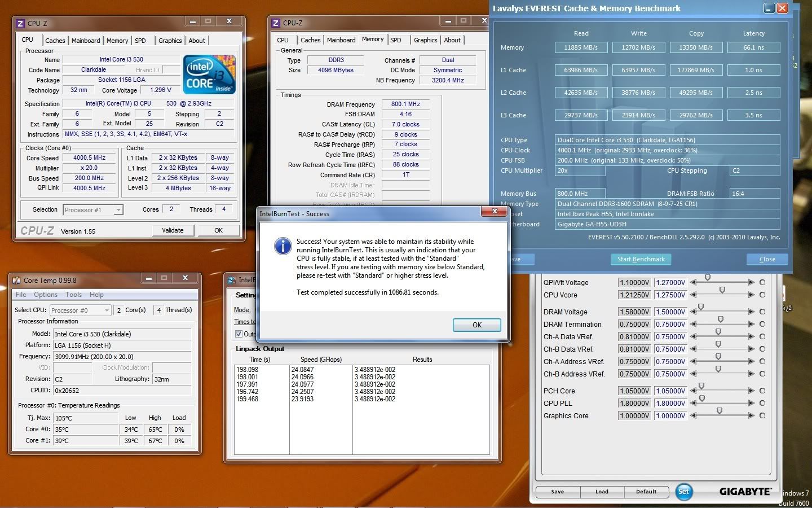Click the right arrow for Graphics Core voltage
Screen dimensions: 812x508
(751, 416)
